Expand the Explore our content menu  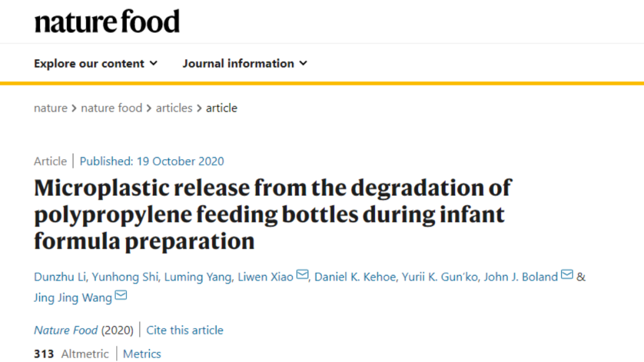[x=95, y=63]
